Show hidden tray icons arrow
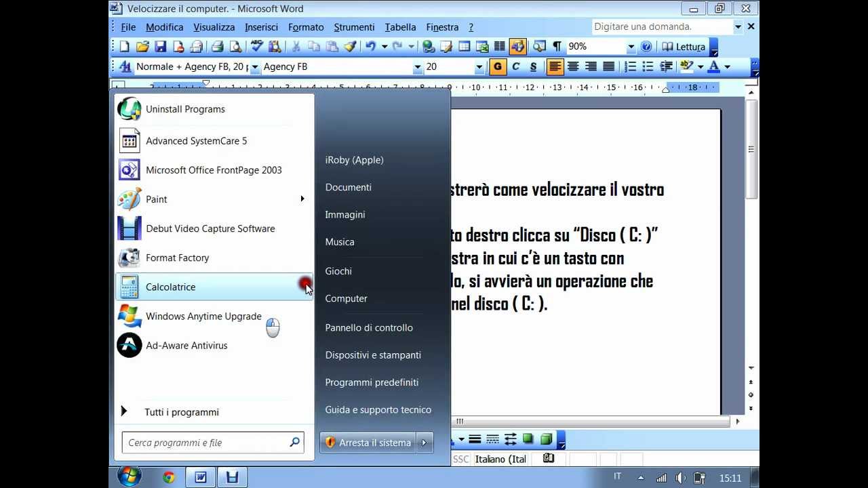868x488 pixels. 640,478
